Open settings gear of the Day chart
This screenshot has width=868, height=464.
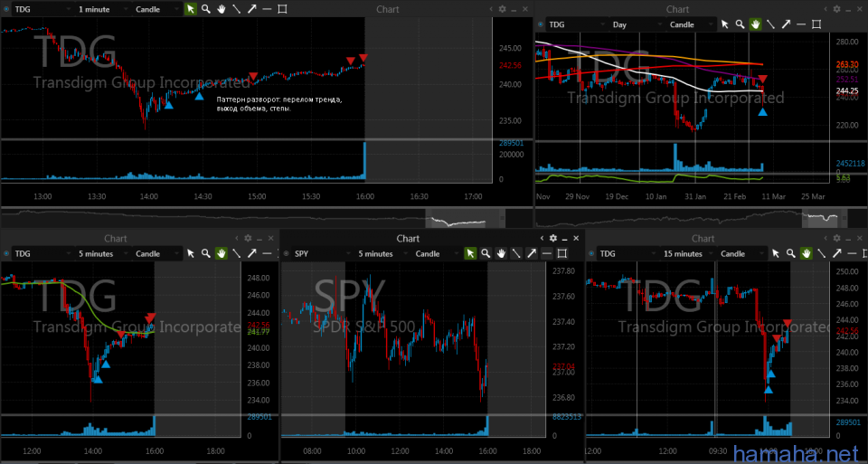[836, 9]
